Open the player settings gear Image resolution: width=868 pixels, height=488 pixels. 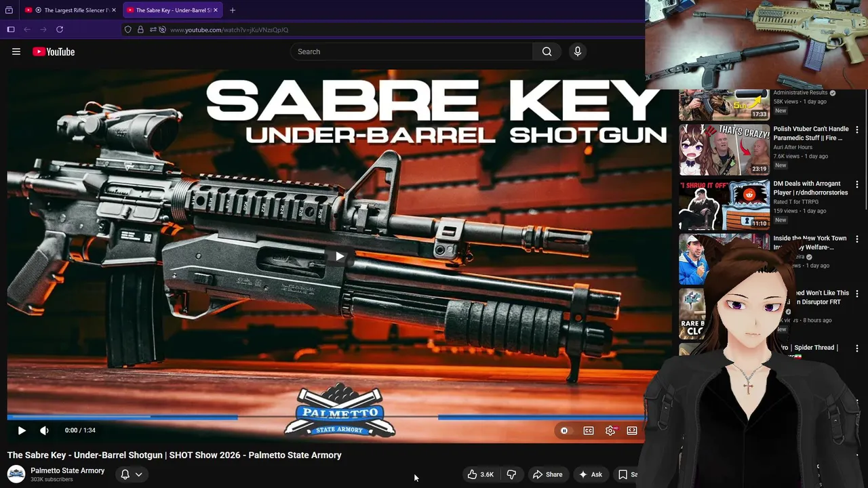click(x=610, y=430)
